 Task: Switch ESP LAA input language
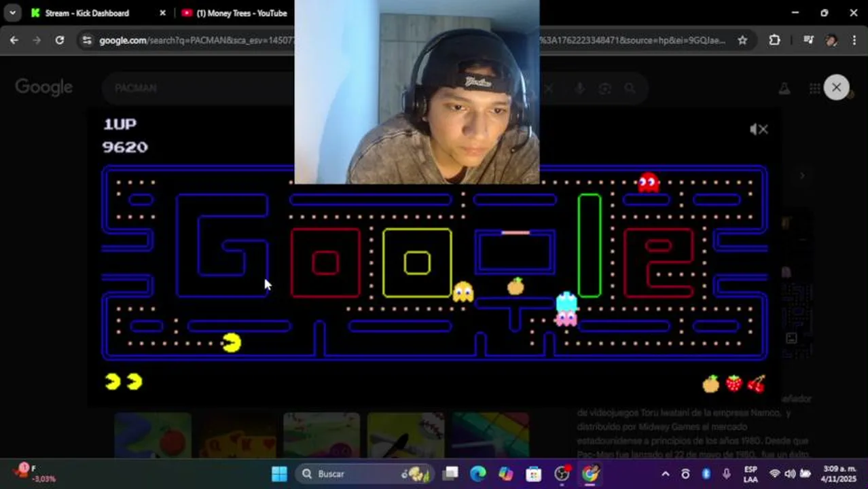(x=751, y=473)
